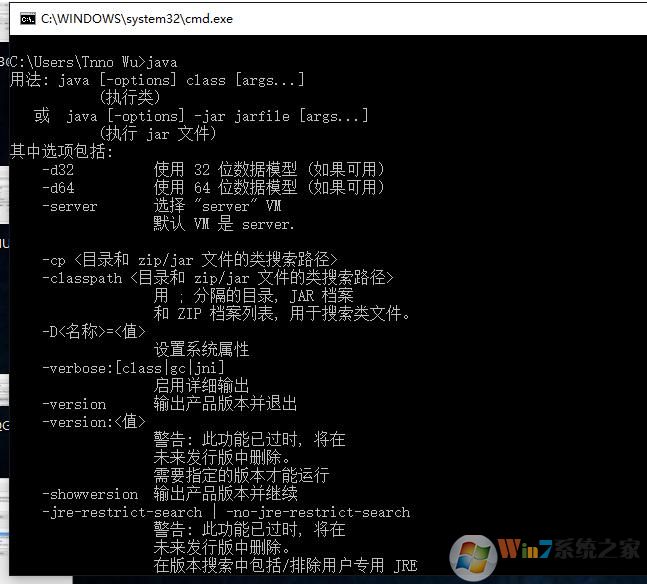Click the text 启用详细输出

(x=201, y=385)
